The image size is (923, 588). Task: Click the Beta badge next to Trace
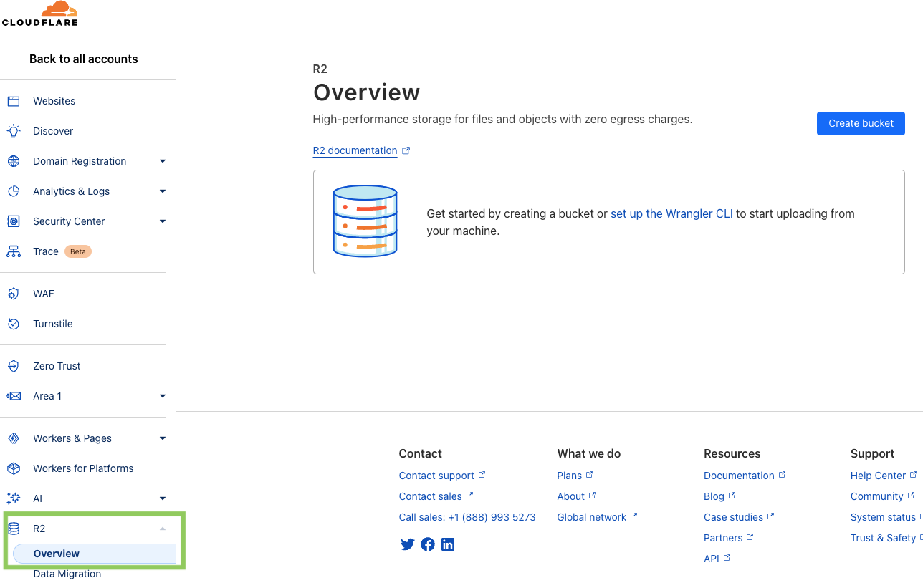78,251
